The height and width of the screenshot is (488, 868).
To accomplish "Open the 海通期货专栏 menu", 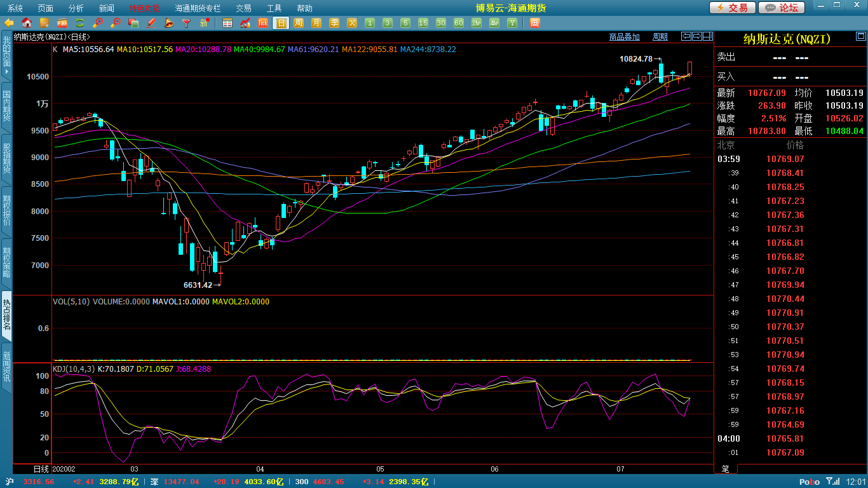I will (x=198, y=8).
